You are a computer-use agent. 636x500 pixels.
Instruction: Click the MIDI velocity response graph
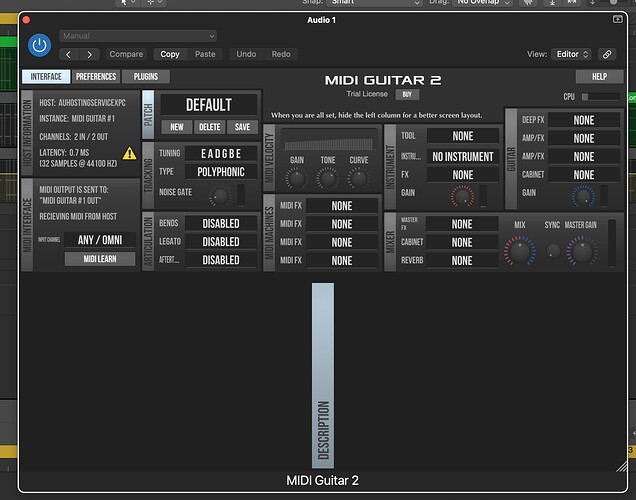coord(329,140)
